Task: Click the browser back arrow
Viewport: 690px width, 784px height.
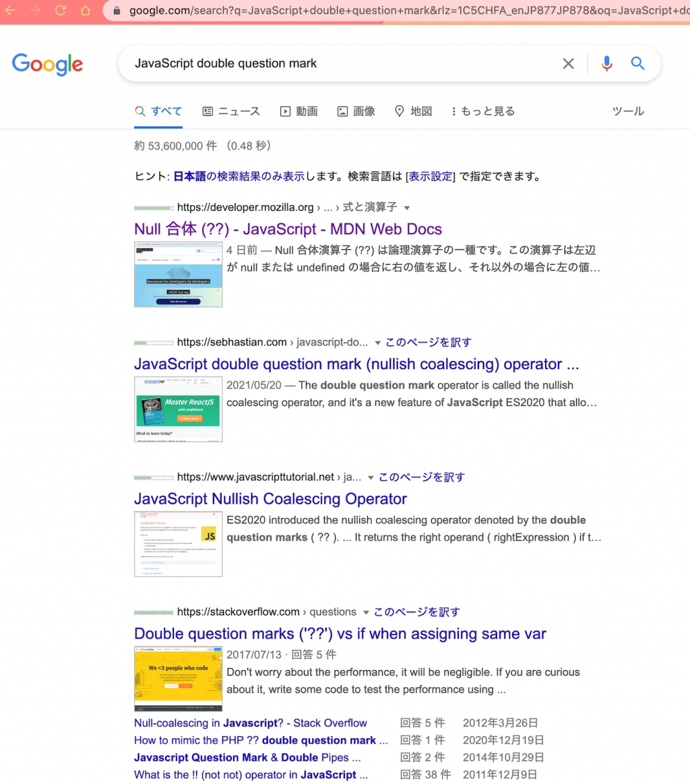Action: click(10, 10)
